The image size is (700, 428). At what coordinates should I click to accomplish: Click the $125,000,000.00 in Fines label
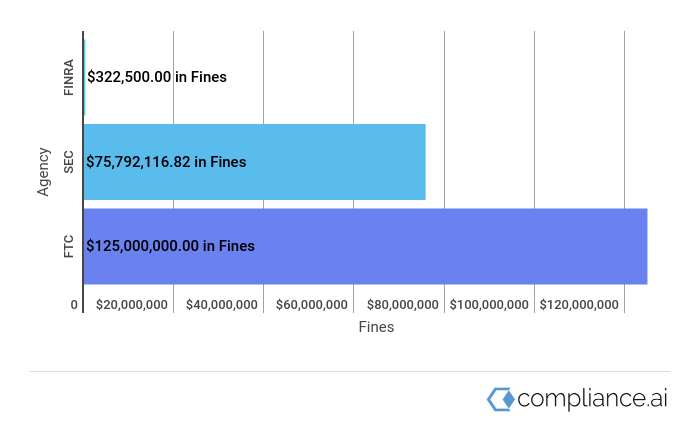pos(171,246)
